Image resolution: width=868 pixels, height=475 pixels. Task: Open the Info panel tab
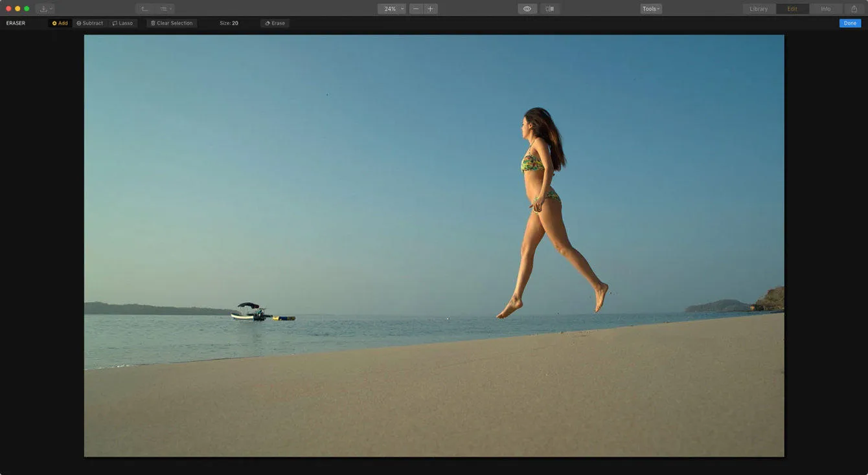(x=826, y=9)
